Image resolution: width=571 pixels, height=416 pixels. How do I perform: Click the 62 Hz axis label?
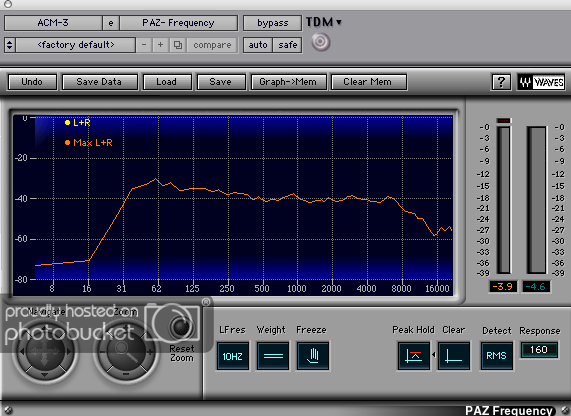click(157, 289)
